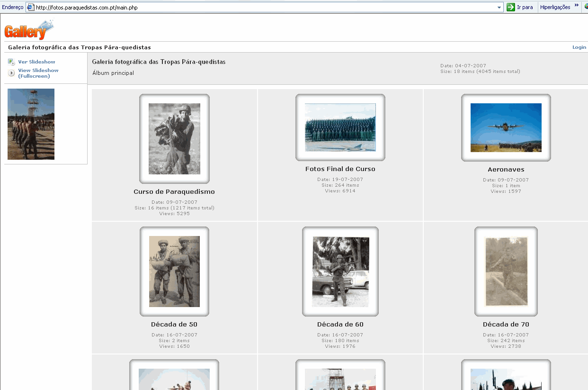Click the "Views: 1976" text
Image resolution: width=588 pixels, height=390 pixels.
pos(340,346)
